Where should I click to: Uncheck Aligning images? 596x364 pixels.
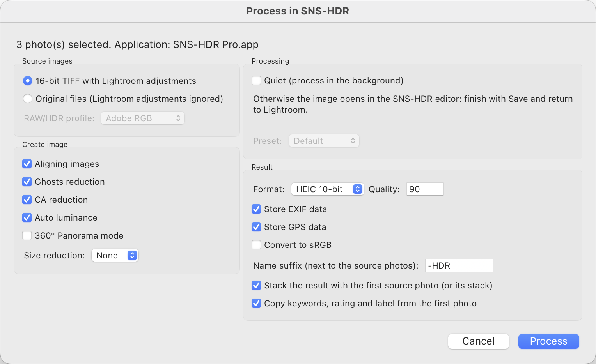(27, 164)
